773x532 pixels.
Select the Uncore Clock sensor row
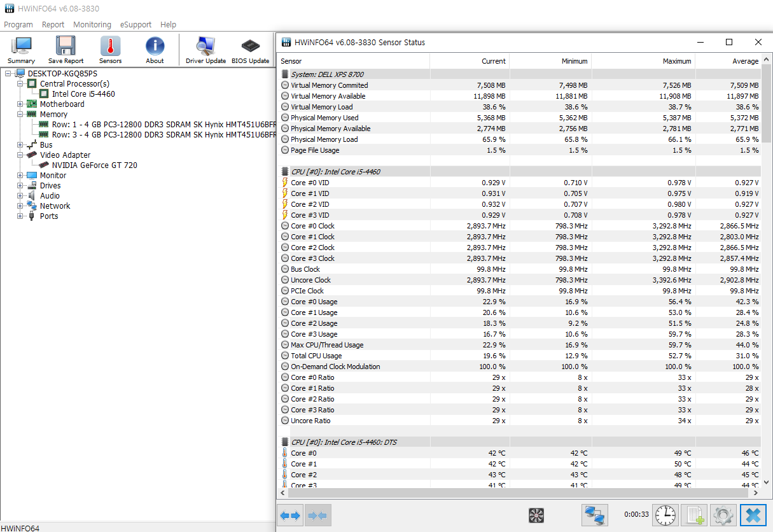click(x=520, y=280)
